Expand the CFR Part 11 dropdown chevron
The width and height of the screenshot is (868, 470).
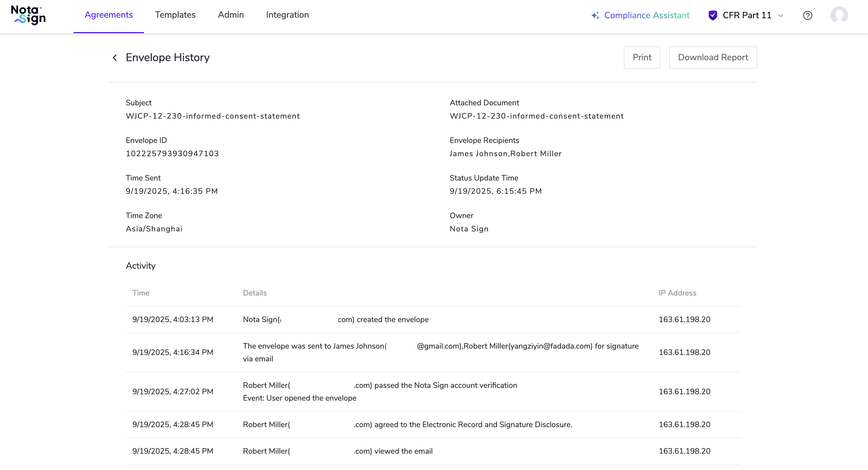[780, 15]
